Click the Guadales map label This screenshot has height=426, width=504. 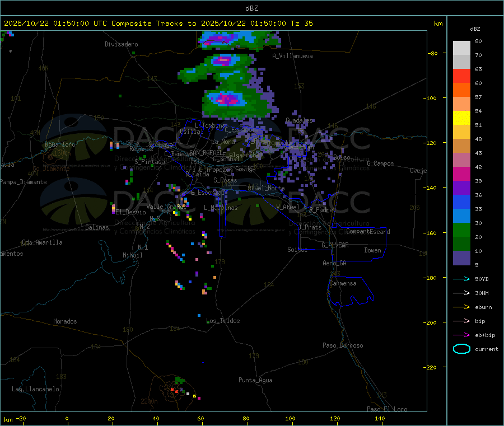299,120
